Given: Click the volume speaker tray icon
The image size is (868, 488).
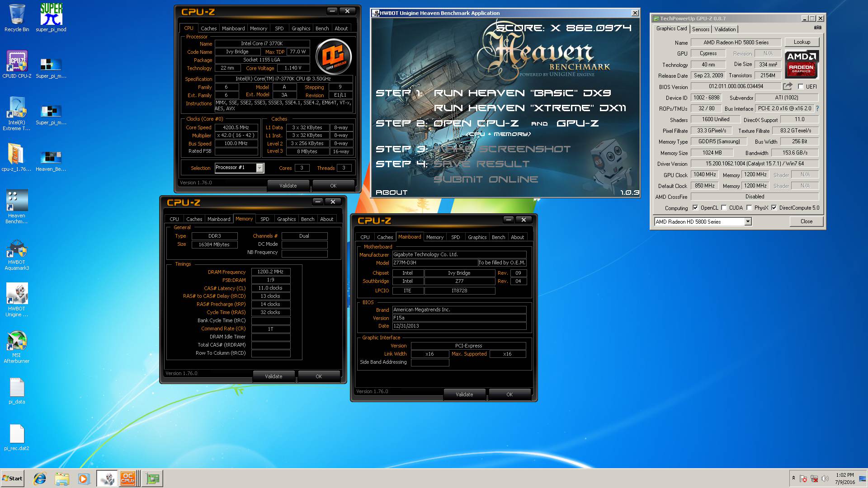Looking at the screenshot, I should tap(825, 479).
